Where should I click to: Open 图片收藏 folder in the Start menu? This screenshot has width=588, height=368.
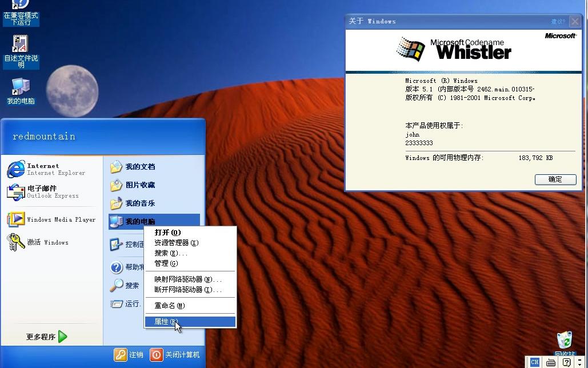pyautogui.click(x=154, y=185)
